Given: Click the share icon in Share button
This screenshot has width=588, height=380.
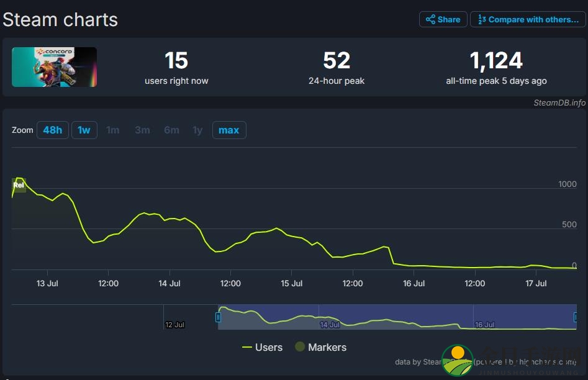Looking at the screenshot, I should click(430, 19).
